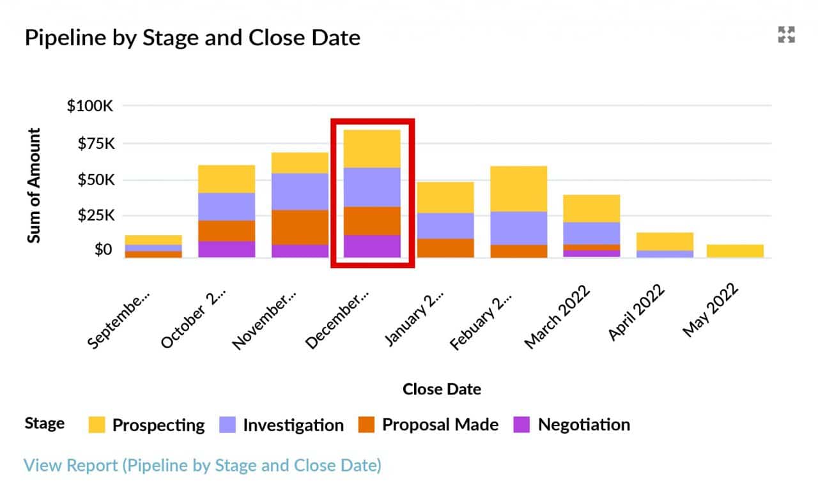Click the chart title Pipeline by Stage
The height and width of the screenshot is (504, 818).
192,37
